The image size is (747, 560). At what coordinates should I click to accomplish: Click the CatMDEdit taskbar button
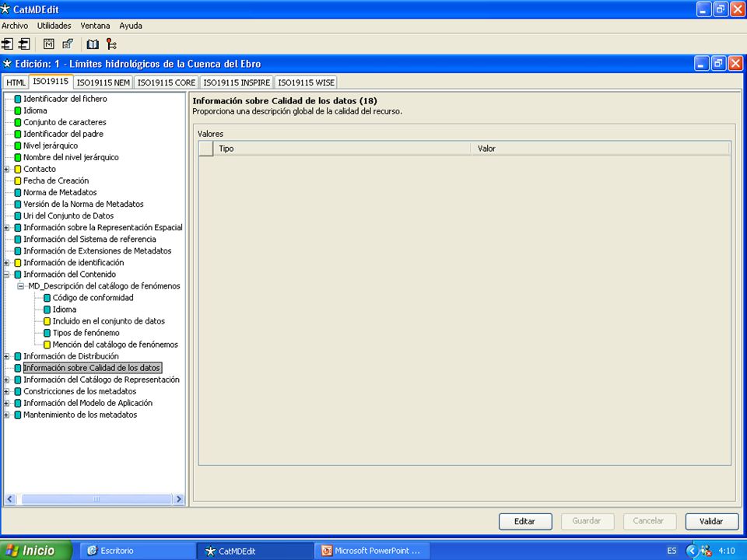tap(254, 551)
